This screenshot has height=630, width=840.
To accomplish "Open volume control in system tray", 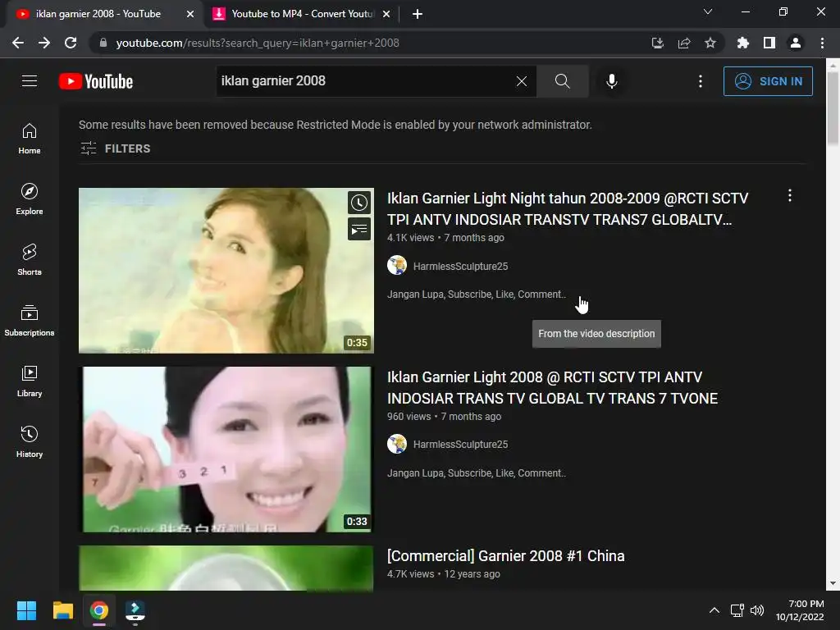I will (x=757, y=610).
